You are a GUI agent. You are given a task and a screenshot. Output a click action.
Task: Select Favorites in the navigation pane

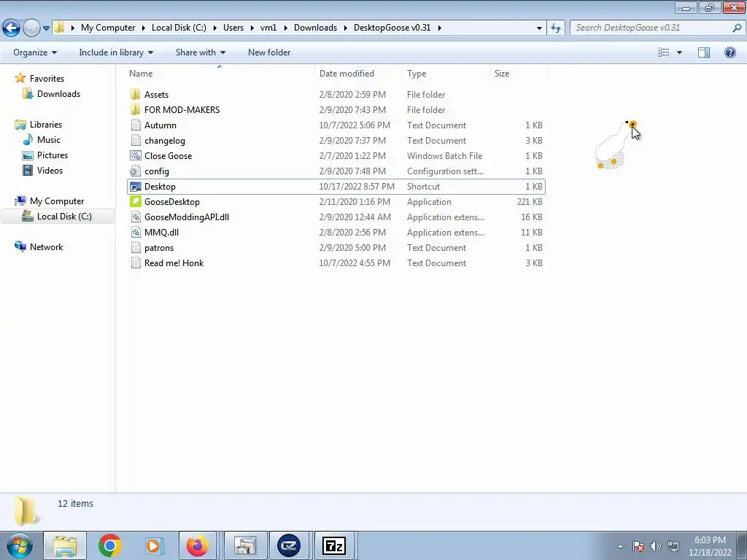47,79
